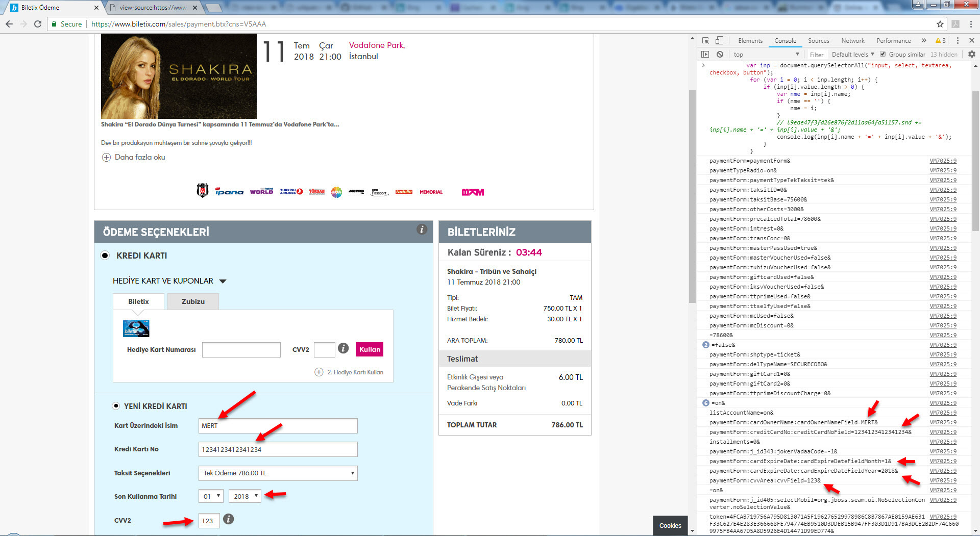Click the credit card CVV2 field containing 123
Screen dimensions: 980x536
coord(209,521)
